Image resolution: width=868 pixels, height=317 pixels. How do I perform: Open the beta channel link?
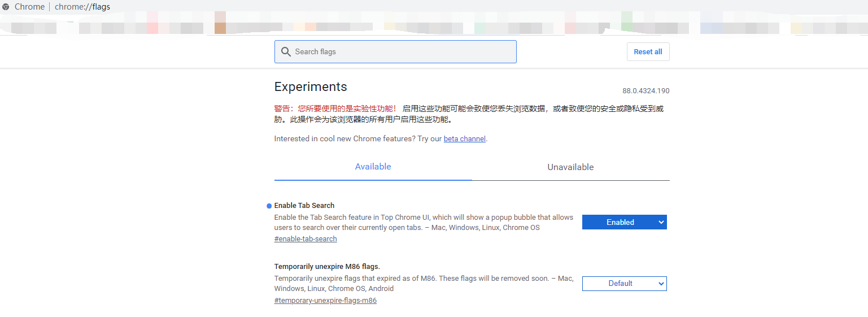tap(464, 139)
